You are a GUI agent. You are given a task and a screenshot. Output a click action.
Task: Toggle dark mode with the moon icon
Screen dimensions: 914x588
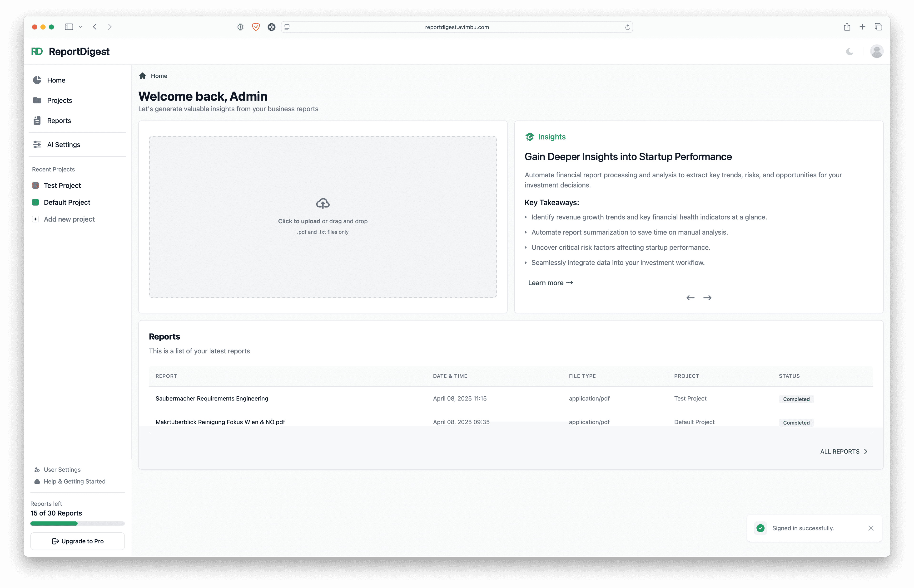click(849, 52)
